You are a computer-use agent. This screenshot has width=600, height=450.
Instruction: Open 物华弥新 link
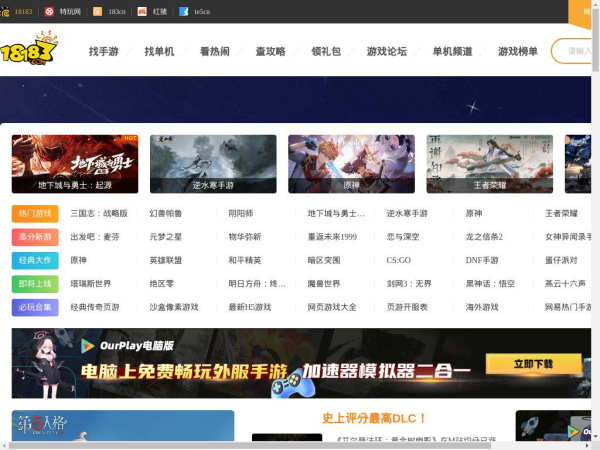[245, 237]
